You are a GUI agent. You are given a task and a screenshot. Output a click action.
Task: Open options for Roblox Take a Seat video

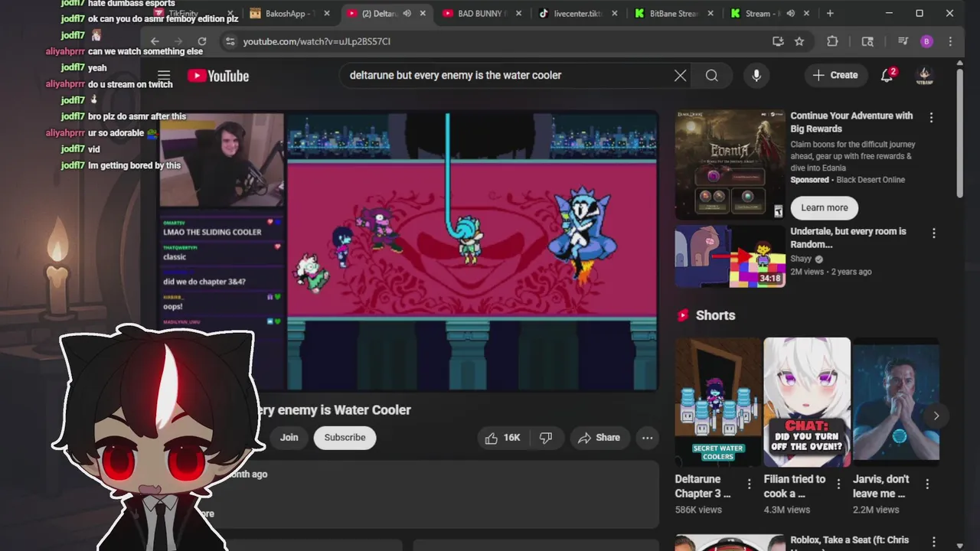click(x=933, y=541)
